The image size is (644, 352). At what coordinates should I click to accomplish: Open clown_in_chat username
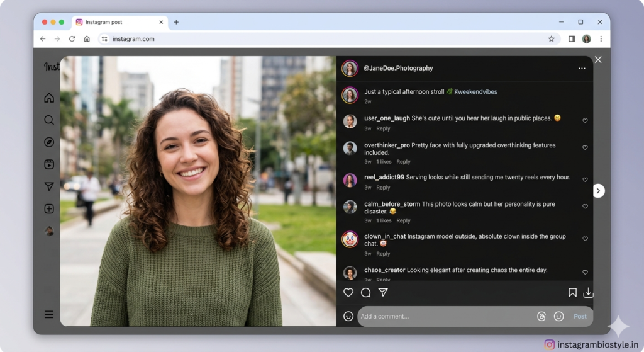pos(385,236)
